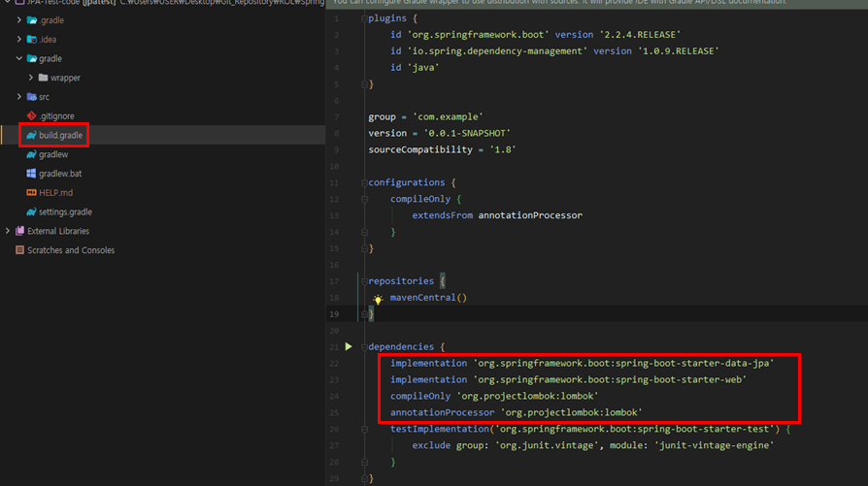The height and width of the screenshot is (486, 868).
Task: Fold testImplementation block at line 26
Action: [x=364, y=429]
